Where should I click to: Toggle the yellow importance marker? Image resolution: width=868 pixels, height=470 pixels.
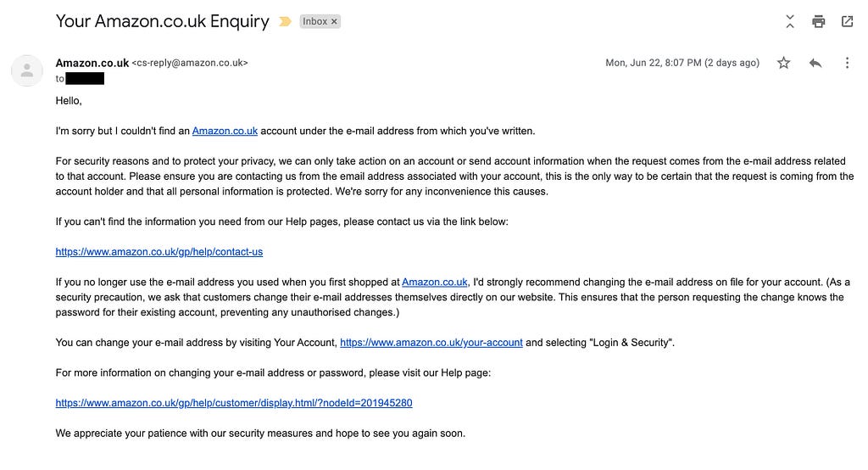(x=285, y=21)
